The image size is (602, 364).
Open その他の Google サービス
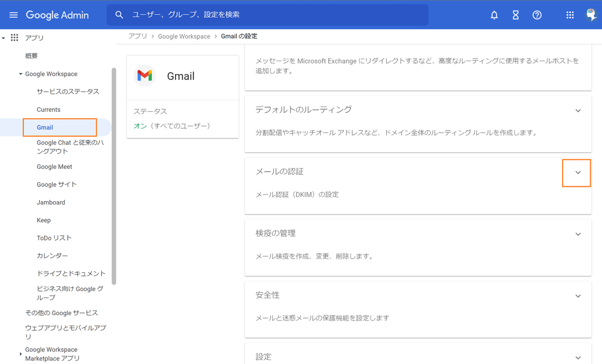point(61,313)
